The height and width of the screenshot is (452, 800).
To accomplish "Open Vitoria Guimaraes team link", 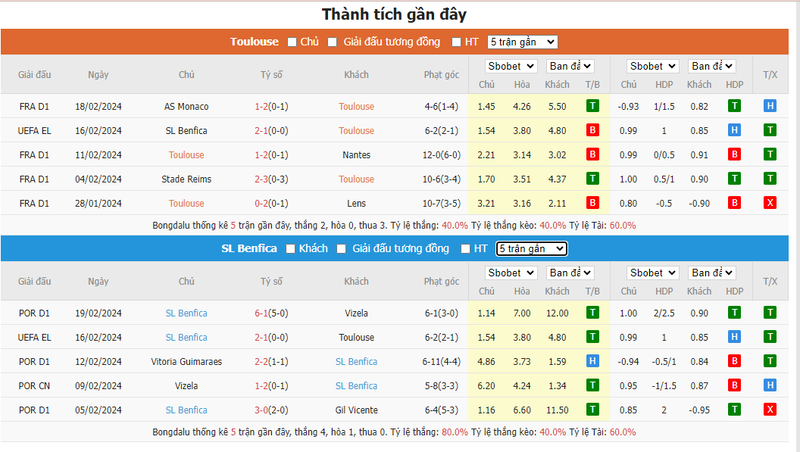I will [186, 362].
